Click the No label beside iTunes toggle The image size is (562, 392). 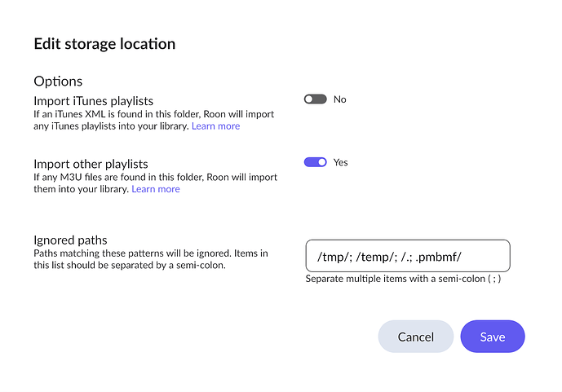click(340, 99)
